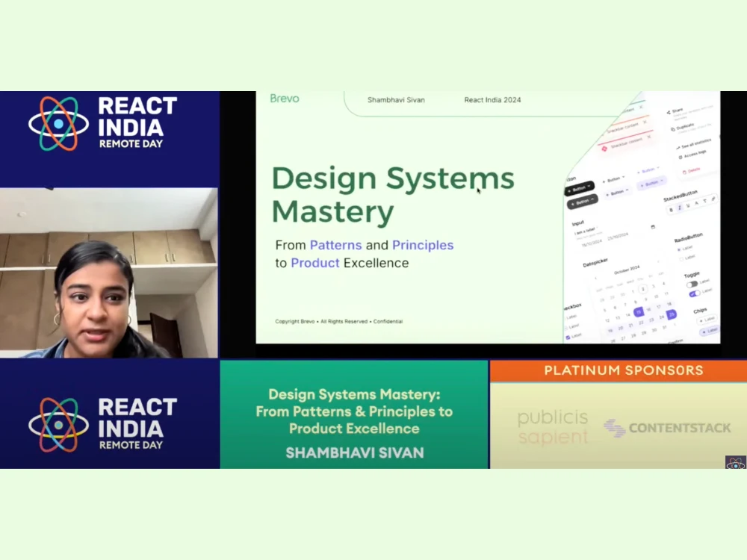Select highlighted date 25 in the calendar
747x560 pixels.
[x=672, y=315]
